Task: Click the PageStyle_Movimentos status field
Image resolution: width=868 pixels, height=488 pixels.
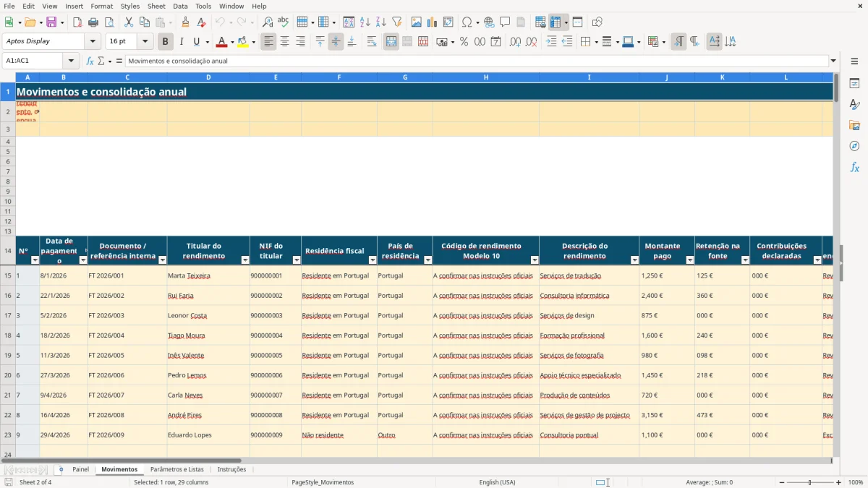Action: [x=323, y=482]
